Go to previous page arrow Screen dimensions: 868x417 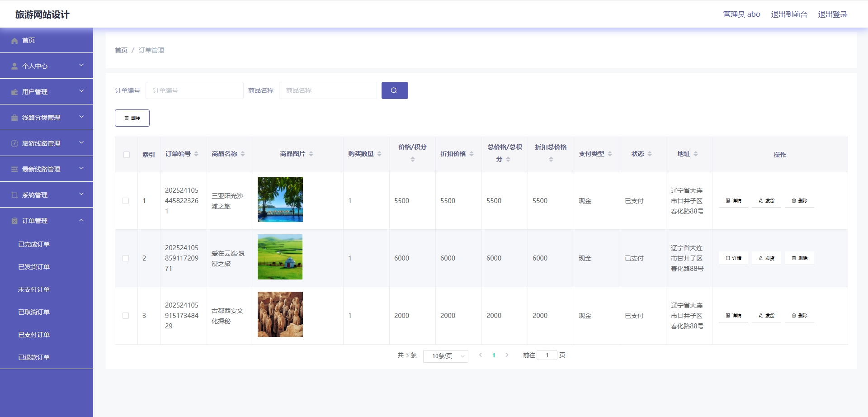pos(481,355)
